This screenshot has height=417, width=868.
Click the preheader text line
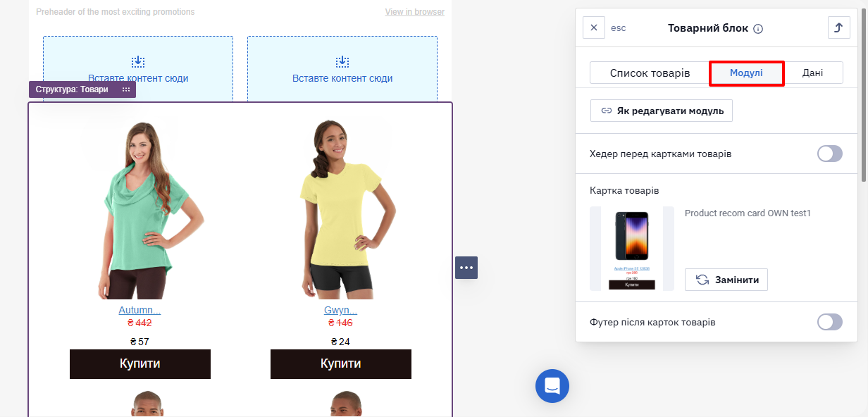point(116,12)
